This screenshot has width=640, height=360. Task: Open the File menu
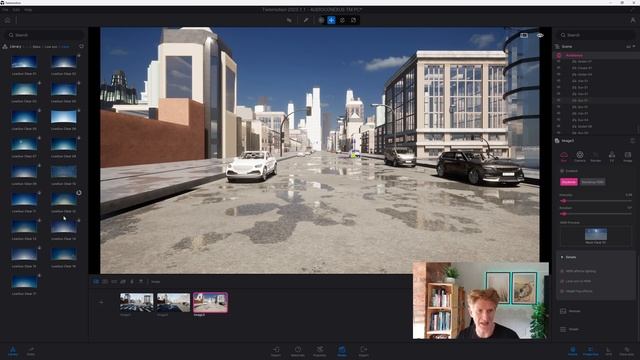pyautogui.click(x=5, y=9)
